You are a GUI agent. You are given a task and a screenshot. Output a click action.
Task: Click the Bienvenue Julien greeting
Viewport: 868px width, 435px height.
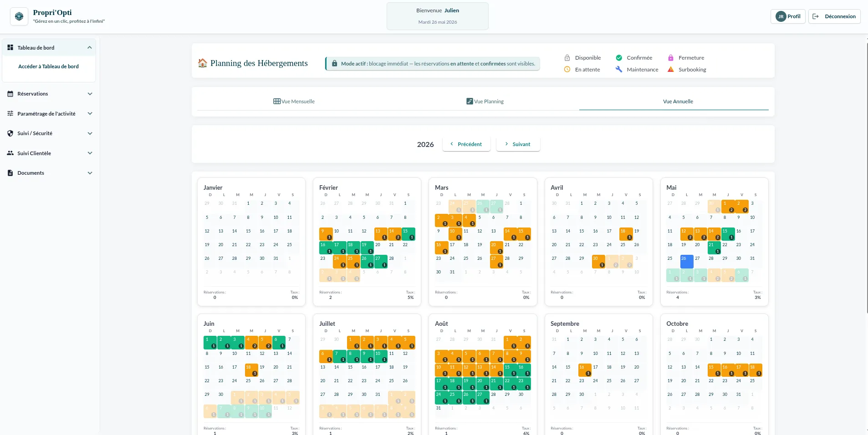tap(438, 10)
